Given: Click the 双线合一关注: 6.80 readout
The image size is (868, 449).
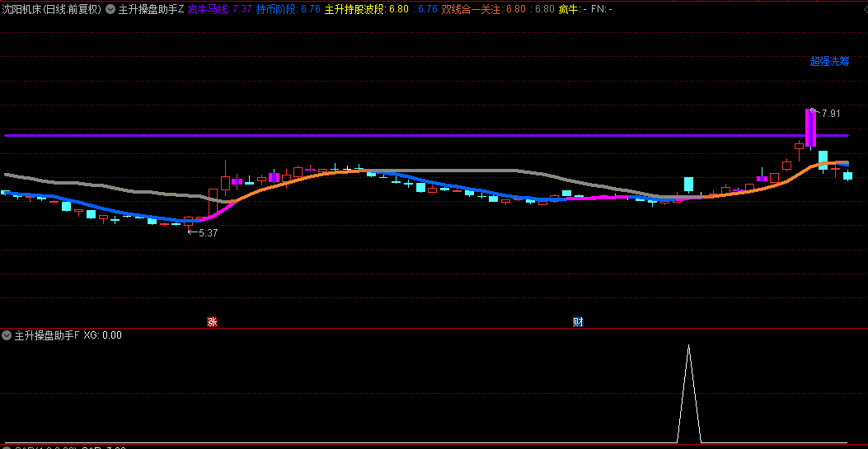Looking at the screenshot, I should point(483,9).
